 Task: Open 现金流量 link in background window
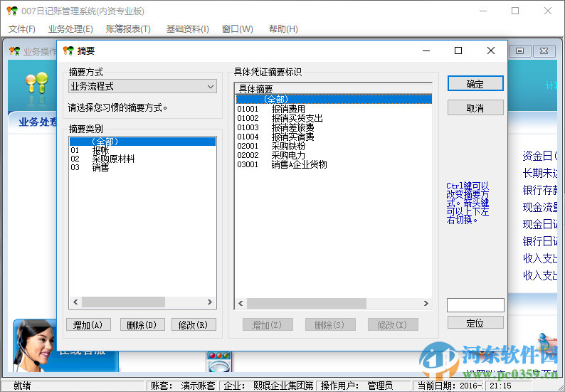coord(540,207)
